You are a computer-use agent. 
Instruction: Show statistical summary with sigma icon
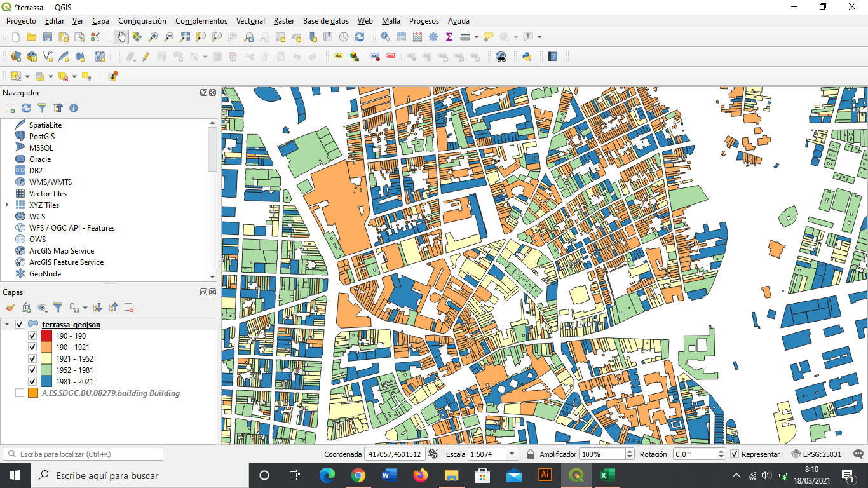pos(449,37)
